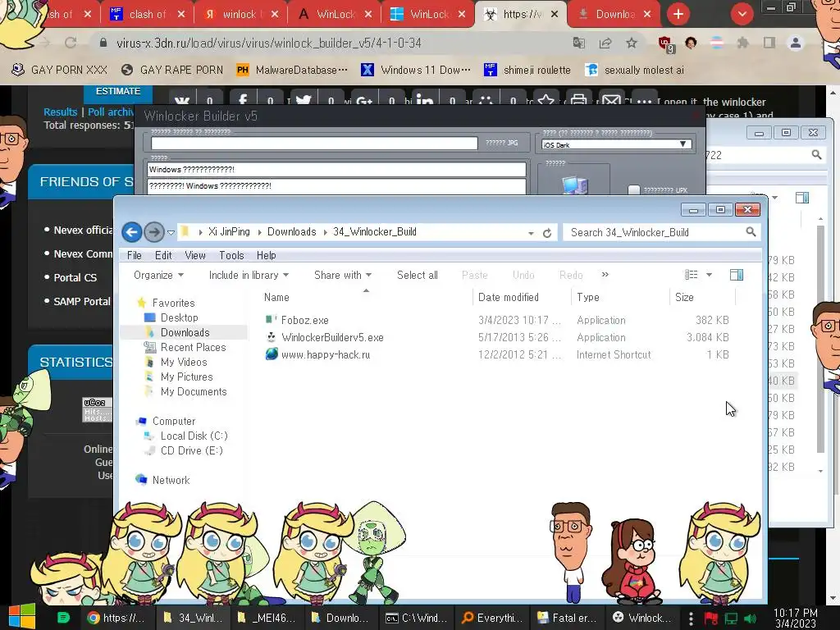Open the Results link on the webpage

[x=61, y=112]
